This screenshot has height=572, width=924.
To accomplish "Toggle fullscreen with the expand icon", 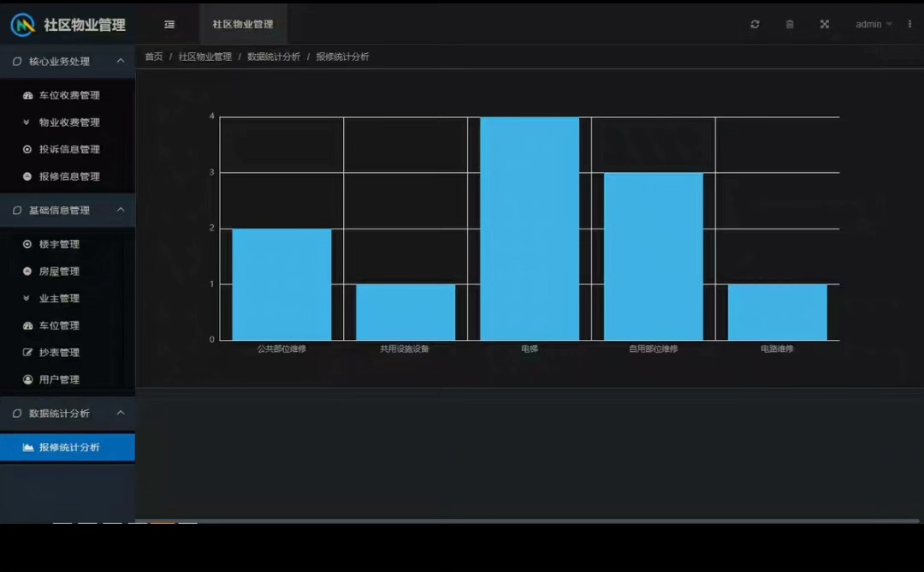I will point(825,24).
